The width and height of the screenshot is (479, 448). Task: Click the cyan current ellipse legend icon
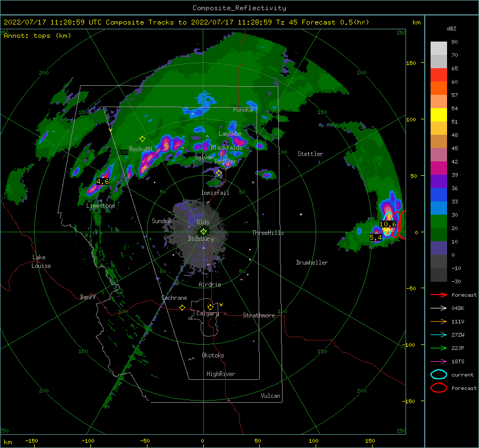tap(439, 374)
